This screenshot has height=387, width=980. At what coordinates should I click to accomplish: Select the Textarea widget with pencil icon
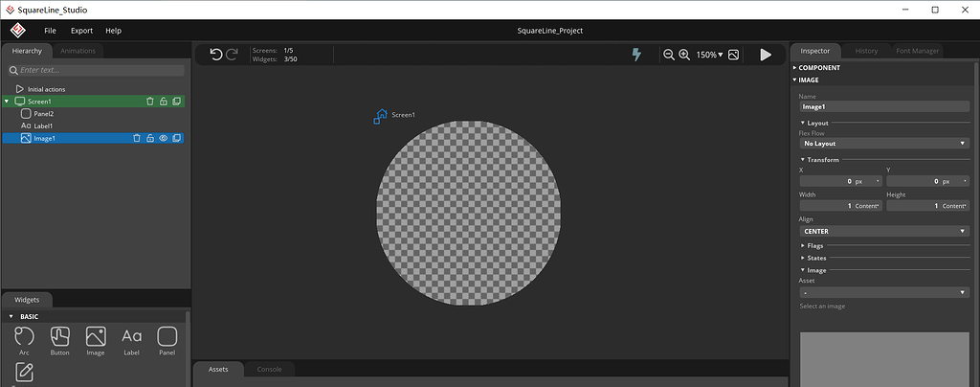24,373
